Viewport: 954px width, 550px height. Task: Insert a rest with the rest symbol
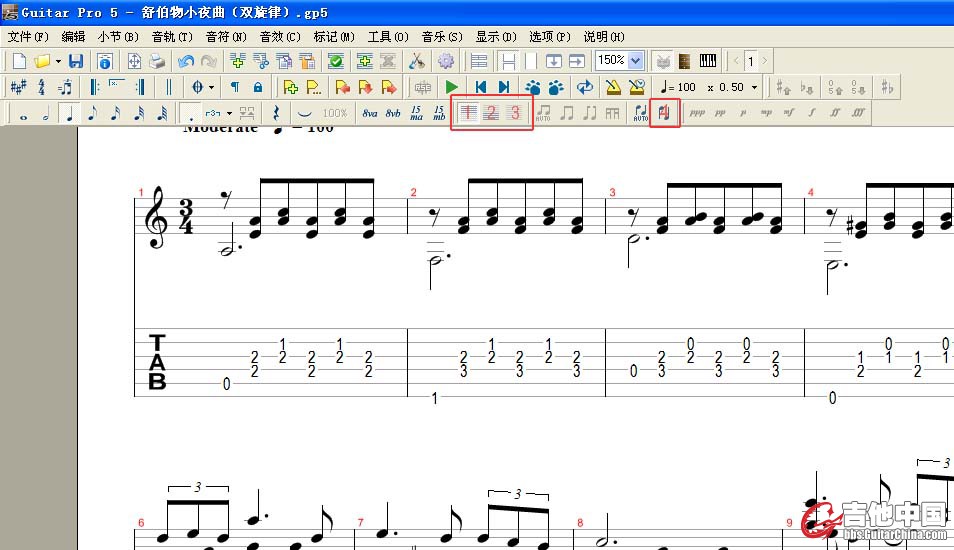pyautogui.click(x=276, y=113)
